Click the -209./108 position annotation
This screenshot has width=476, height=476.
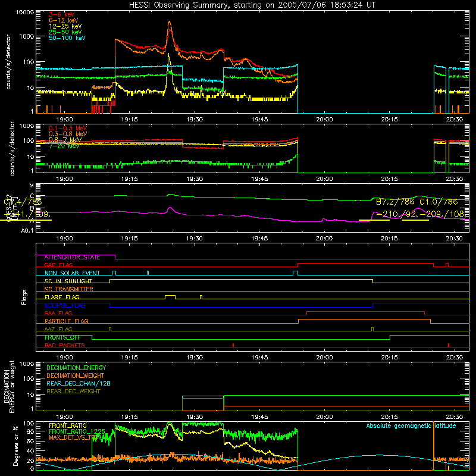[x=442, y=214]
